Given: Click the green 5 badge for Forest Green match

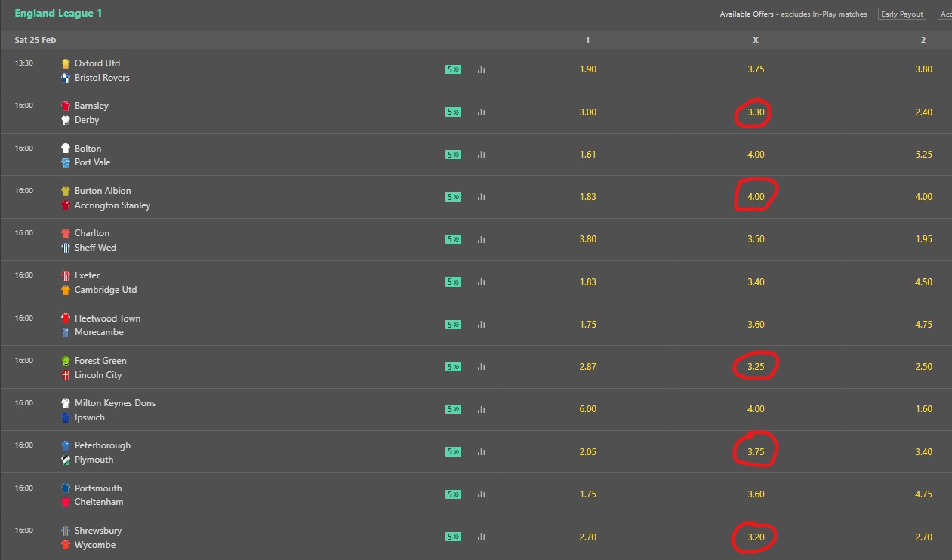Looking at the screenshot, I should pyautogui.click(x=453, y=367).
